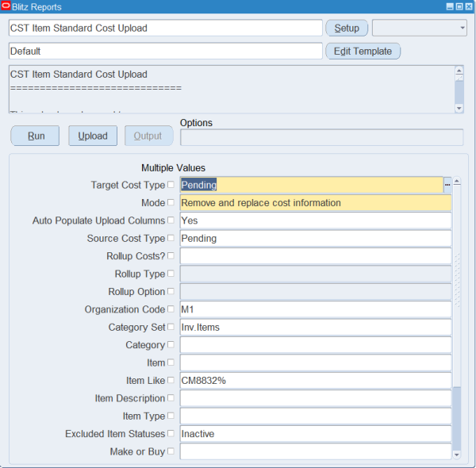This screenshot has width=476, height=468.
Task: Select the Mode field value
Action: (x=316, y=203)
